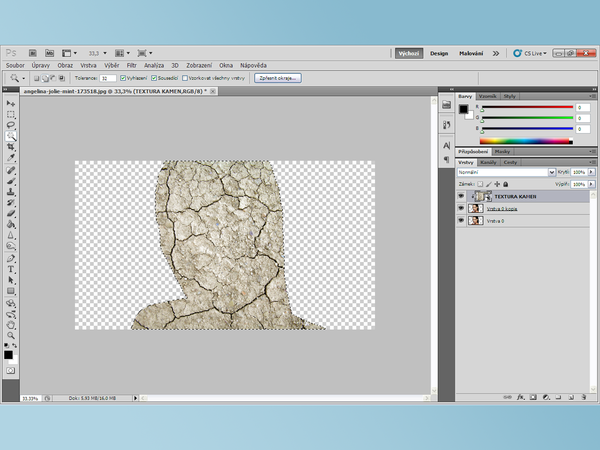Viewport: 600px width, 450px height.
Task: Expand more workspaces chevron
Action: tap(496, 53)
